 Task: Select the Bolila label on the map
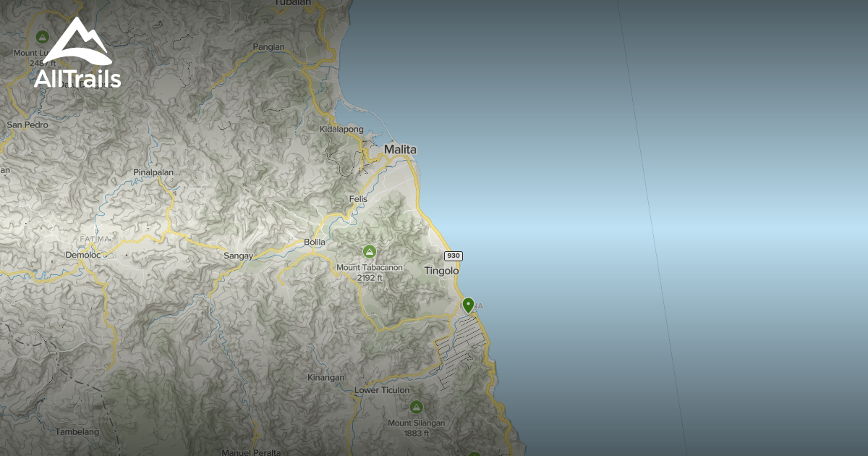coord(315,242)
